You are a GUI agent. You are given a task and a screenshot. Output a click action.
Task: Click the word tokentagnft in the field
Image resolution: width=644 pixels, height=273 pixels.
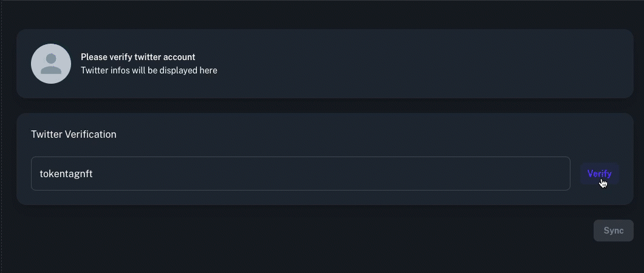coord(66,174)
